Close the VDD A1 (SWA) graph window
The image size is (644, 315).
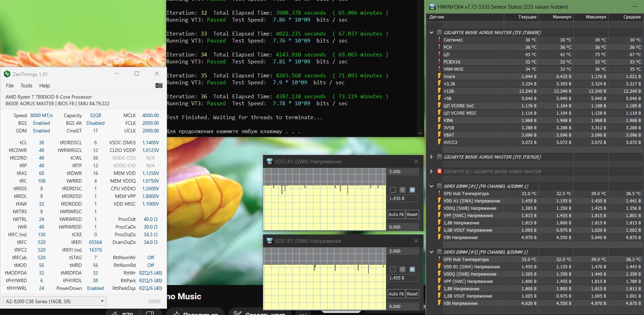(416, 161)
